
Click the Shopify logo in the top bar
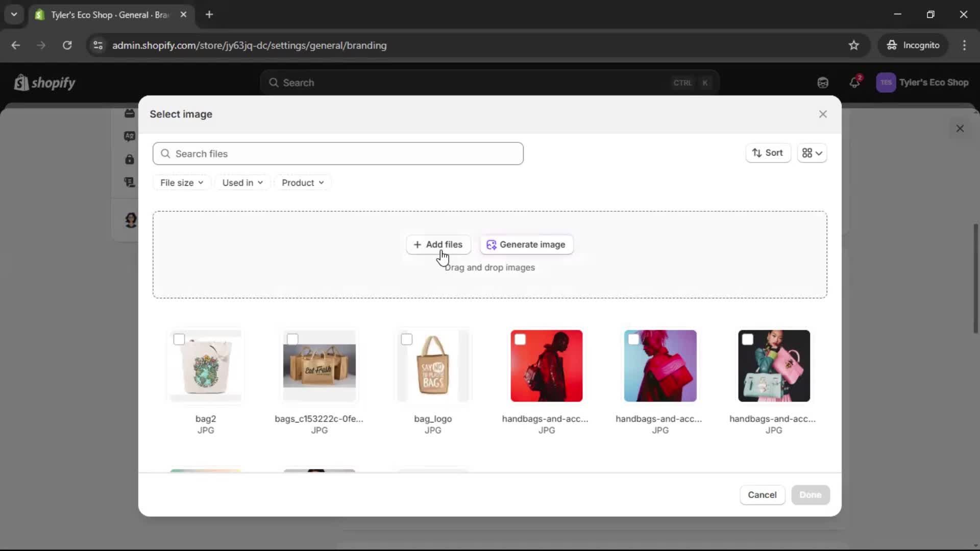coord(45,83)
